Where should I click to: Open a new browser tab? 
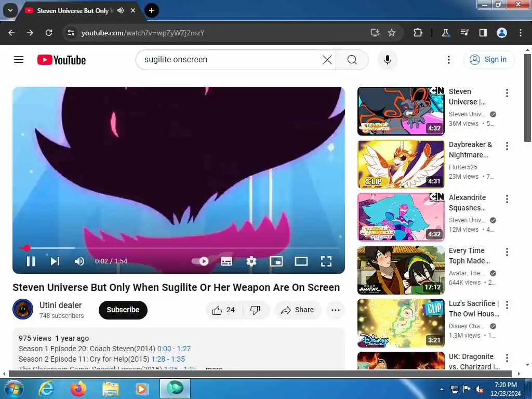[x=151, y=10]
